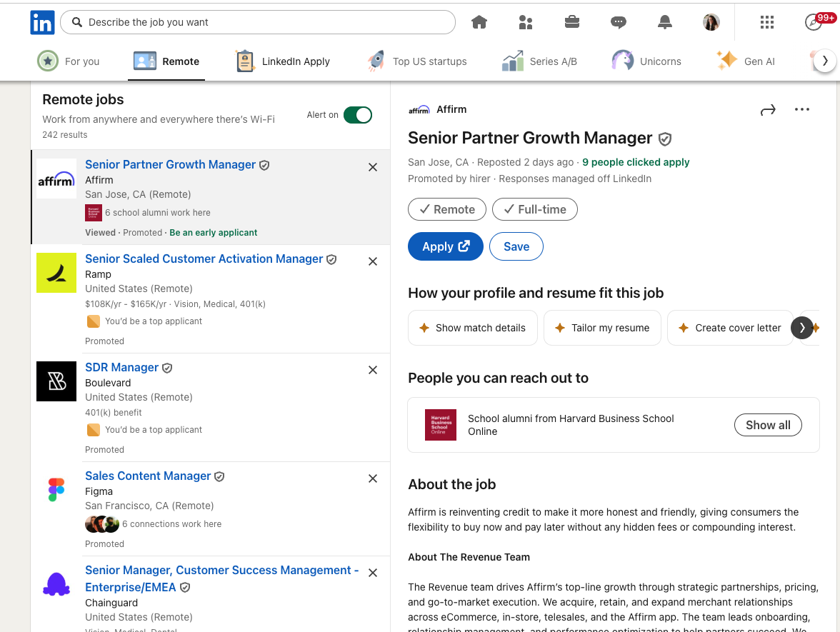This screenshot has width=840, height=632.
Task: Click Create cover letter
Action: 730,328
